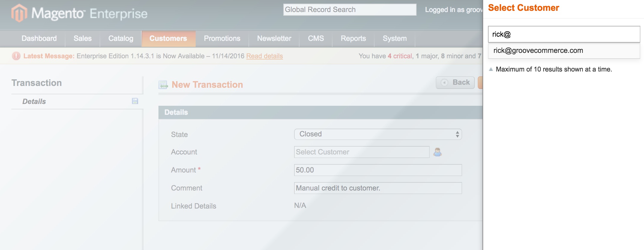Screen dimensions: 644x250
Task: Open the Dashboard menu
Action: [39, 38]
